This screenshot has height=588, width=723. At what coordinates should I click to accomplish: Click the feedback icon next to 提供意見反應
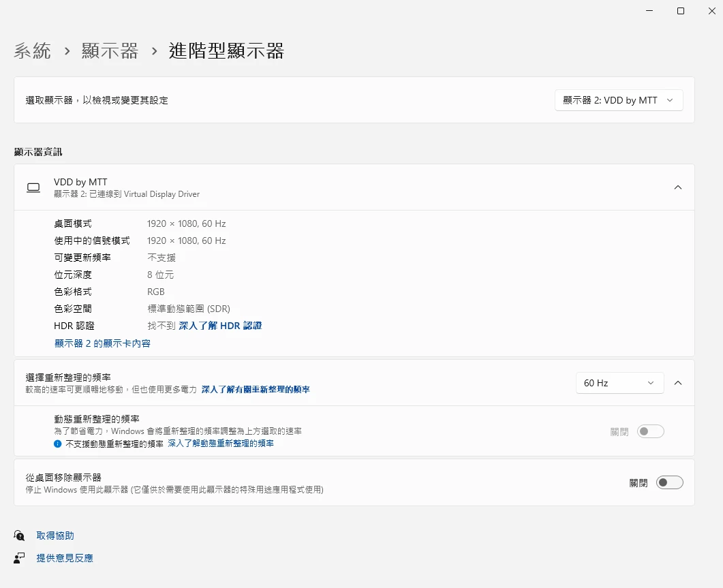click(x=19, y=558)
